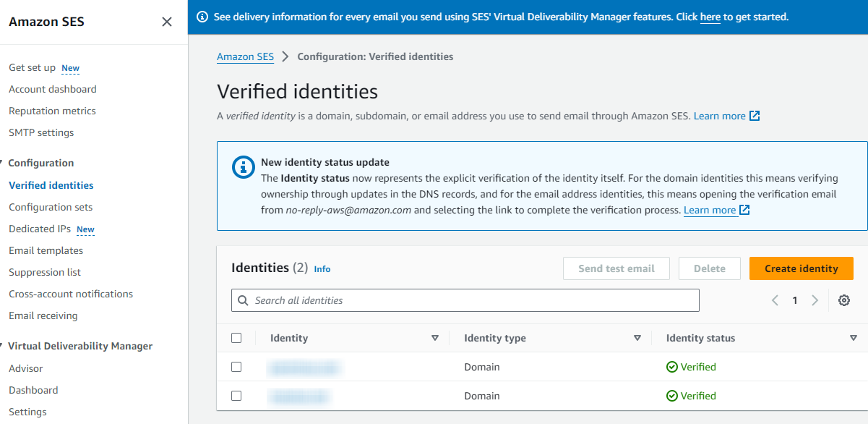Click the previous page arrow
This screenshot has height=424, width=868.
pyautogui.click(x=775, y=300)
